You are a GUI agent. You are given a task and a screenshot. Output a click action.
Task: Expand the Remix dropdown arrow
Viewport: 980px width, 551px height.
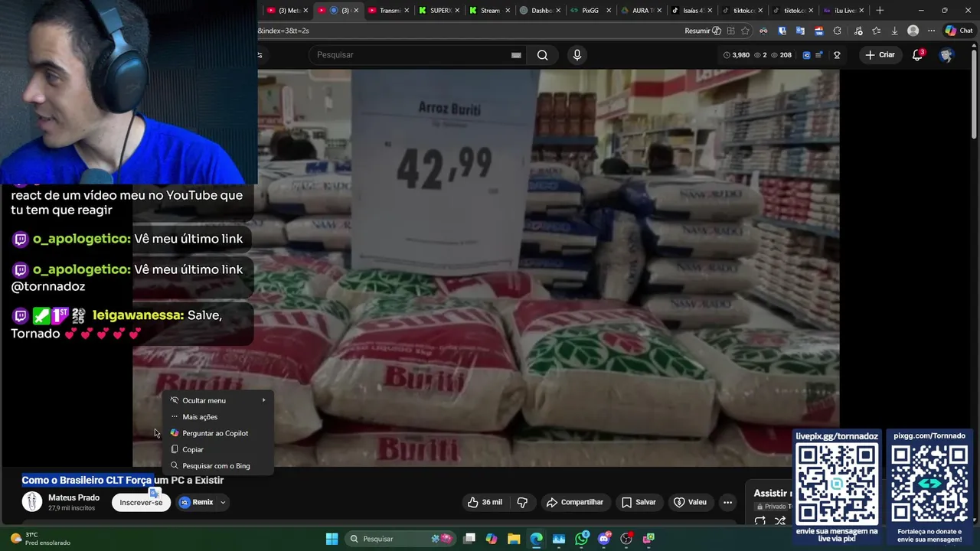223,503
